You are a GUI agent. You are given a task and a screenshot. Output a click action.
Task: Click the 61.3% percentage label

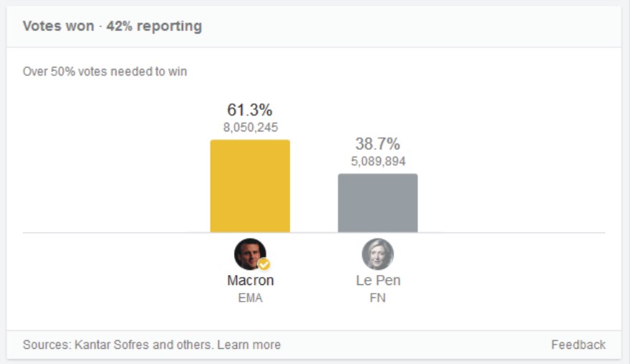click(x=250, y=110)
